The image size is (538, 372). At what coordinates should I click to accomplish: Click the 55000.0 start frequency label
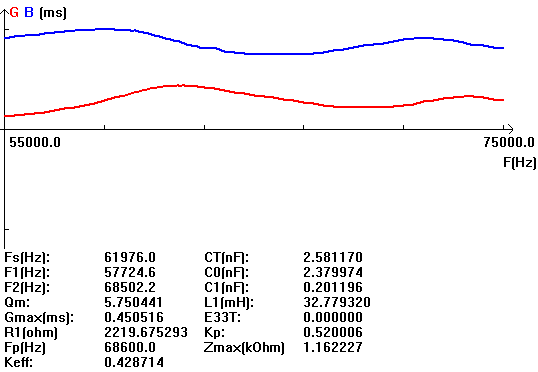(35, 142)
